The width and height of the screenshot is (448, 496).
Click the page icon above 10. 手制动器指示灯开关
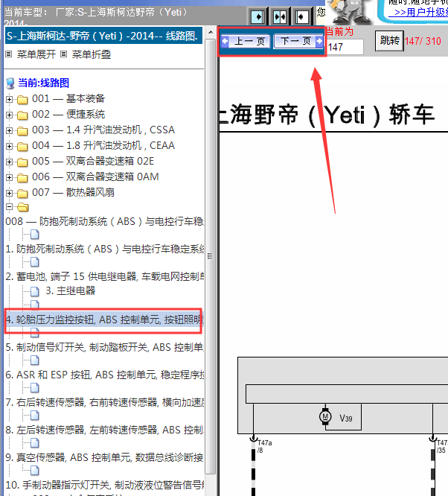click(x=35, y=471)
